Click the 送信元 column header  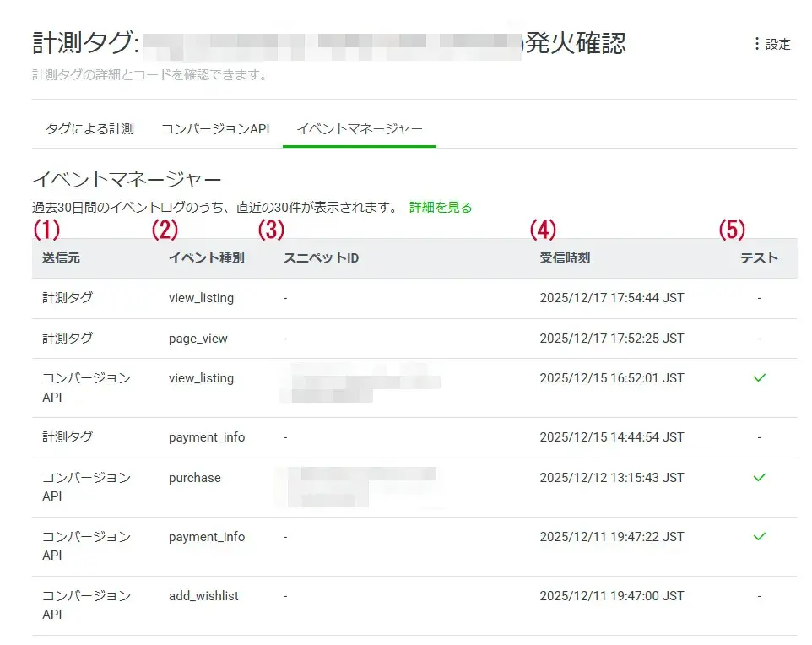[61, 258]
